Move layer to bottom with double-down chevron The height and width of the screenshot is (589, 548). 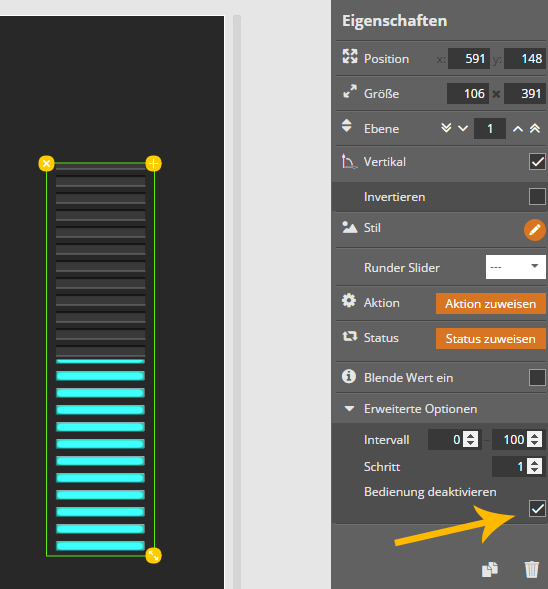point(446,128)
